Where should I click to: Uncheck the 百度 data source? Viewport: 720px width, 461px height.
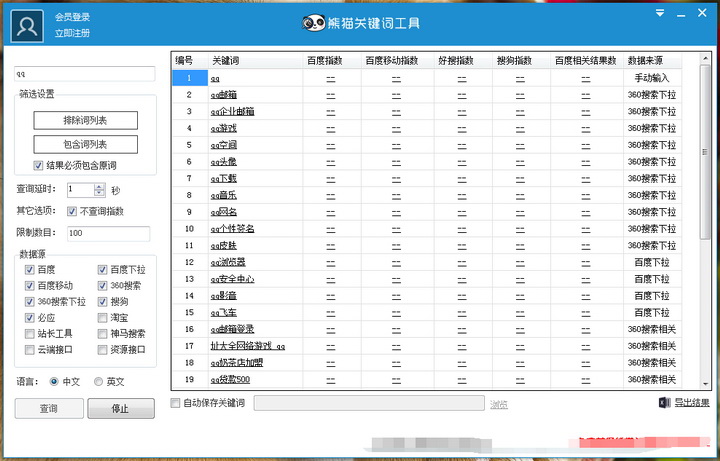coord(30,270)
